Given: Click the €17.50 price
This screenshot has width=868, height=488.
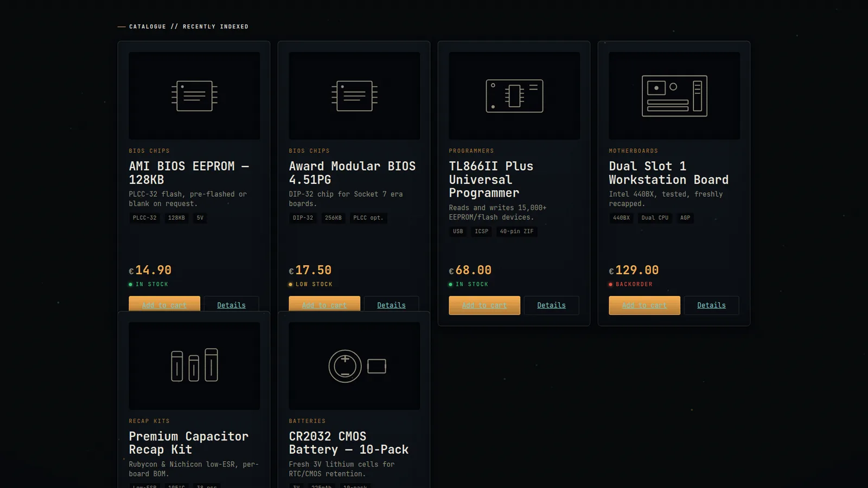Looking at the screenshot, I should click(x=310, y=270).
